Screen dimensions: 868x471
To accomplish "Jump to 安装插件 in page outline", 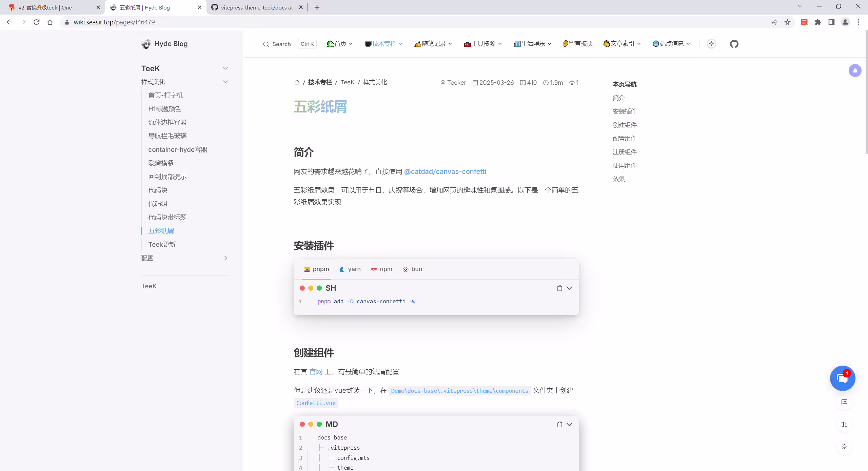I will 625,111.
